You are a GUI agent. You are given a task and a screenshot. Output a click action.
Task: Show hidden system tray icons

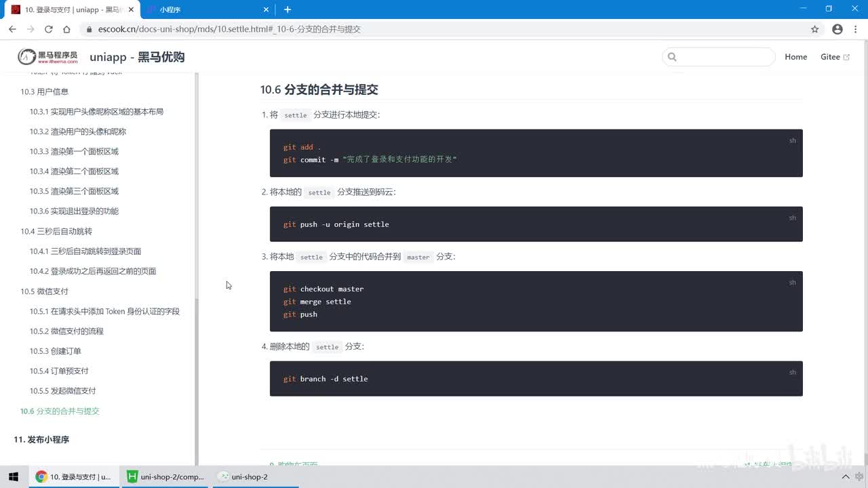[x=846, y=476]
